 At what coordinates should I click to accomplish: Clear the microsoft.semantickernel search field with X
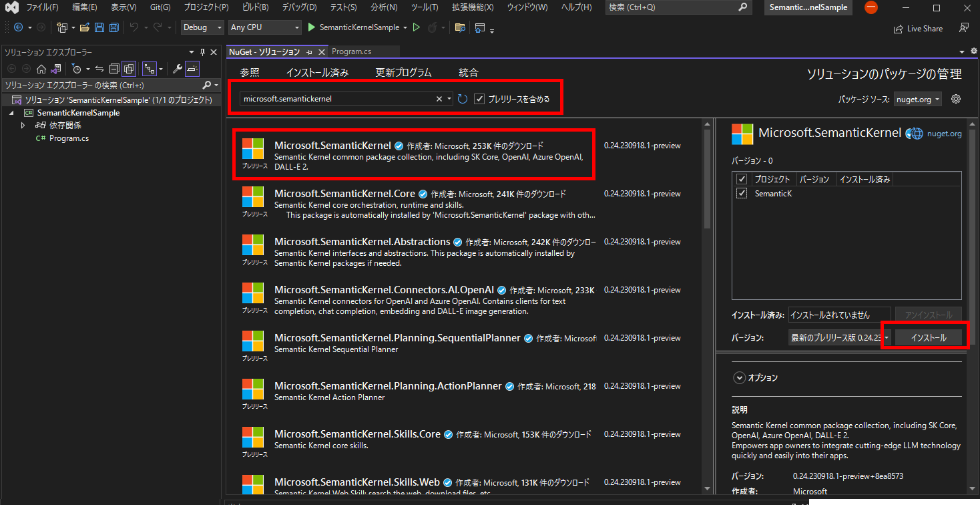point(439,99)
